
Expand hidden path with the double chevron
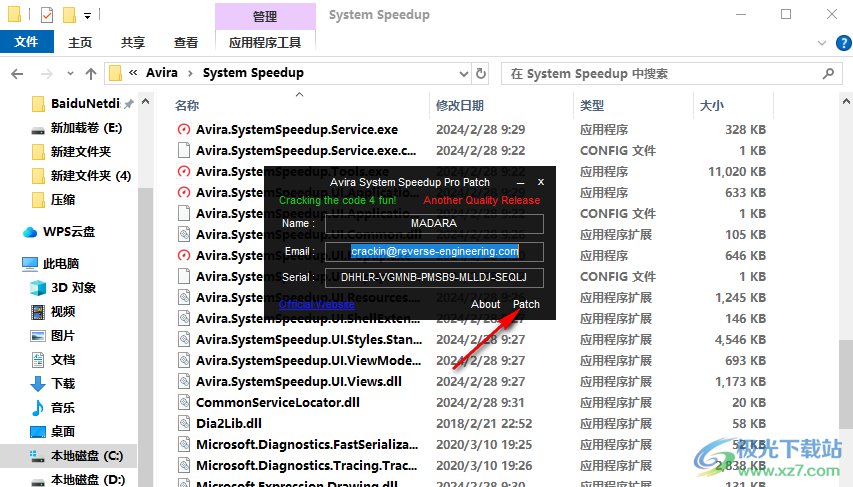(x=133, y=73)
